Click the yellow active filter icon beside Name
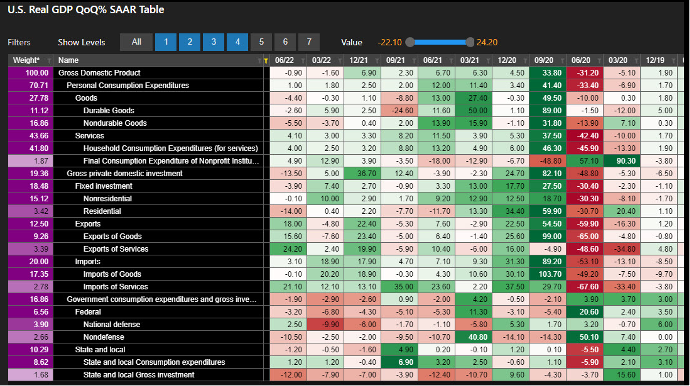 [266, 61]
